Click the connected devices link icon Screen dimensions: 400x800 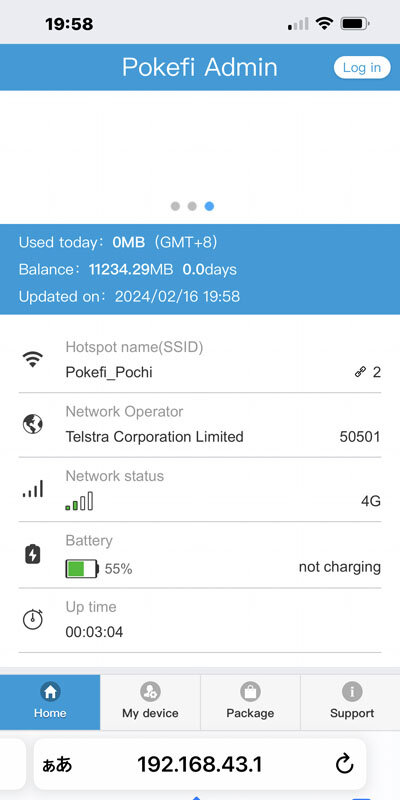point(360,372)
